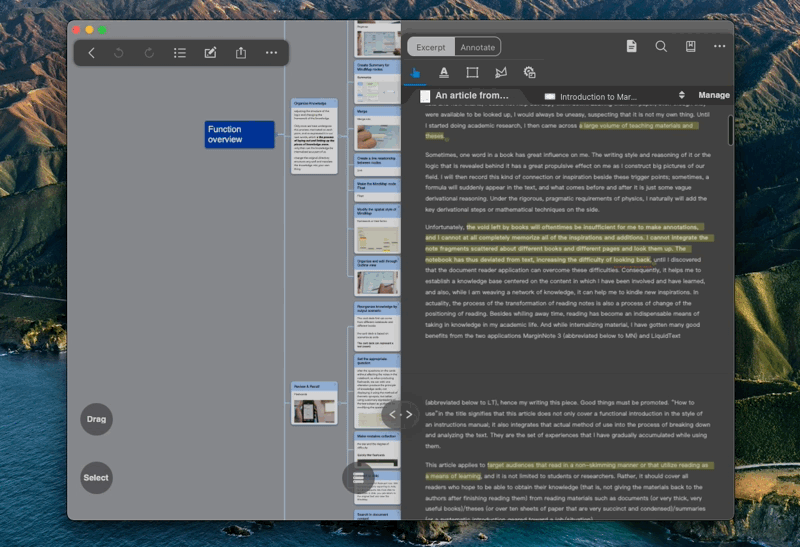Click the redo arrow in mindmap toolbar

pyautogui.click(x=149, y=53)
